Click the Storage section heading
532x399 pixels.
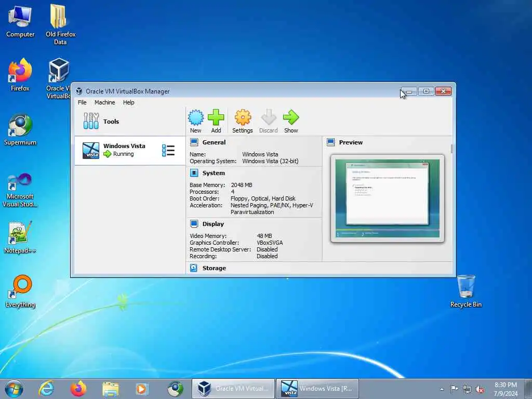tap(214, 268)
